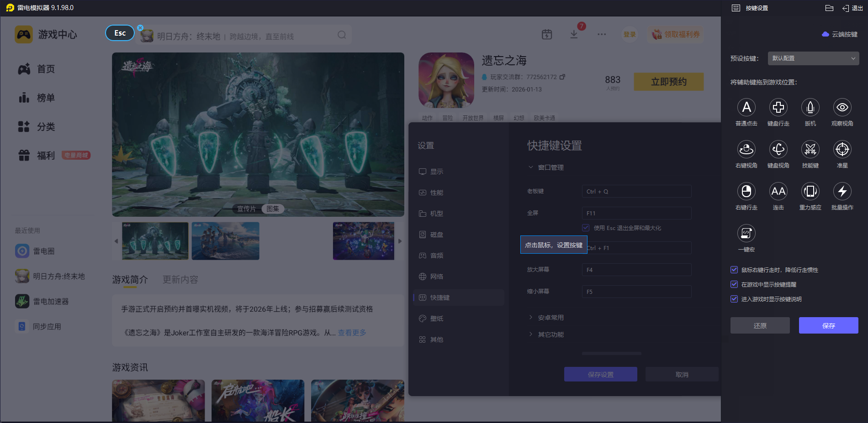
Task: Click the 放大屏幕 F4 shortcut field
Action: coord(636,270)
